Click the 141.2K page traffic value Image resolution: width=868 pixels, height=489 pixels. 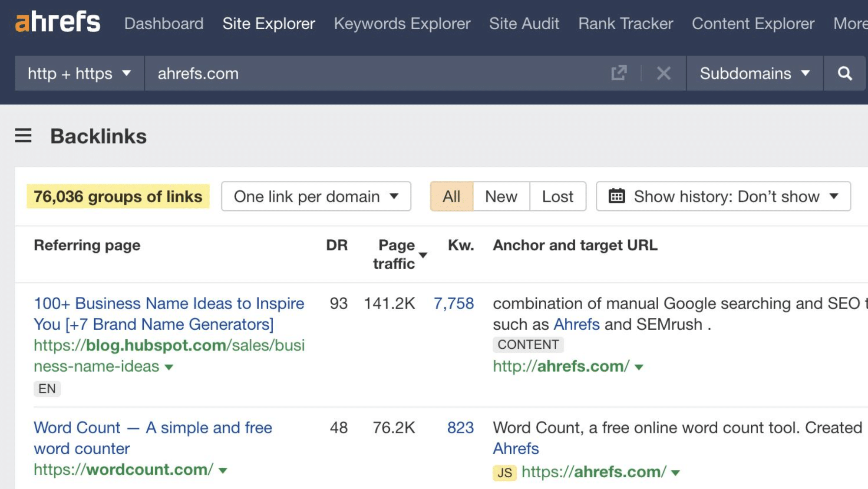tap(389, 303)
